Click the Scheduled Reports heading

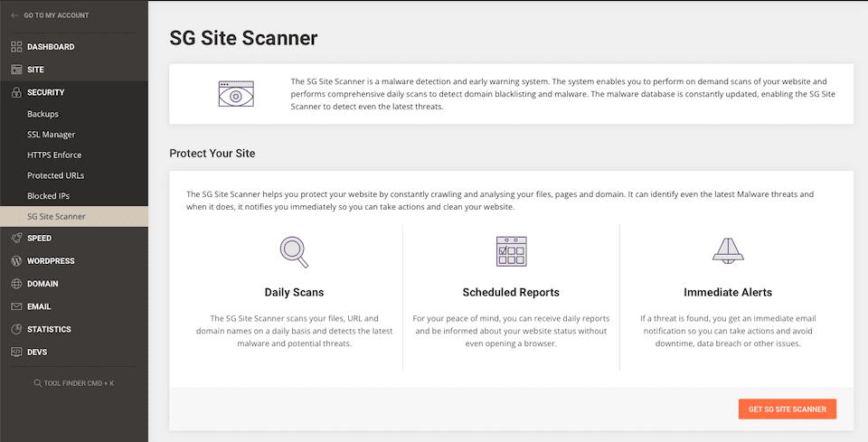click(x=511, y=293)
